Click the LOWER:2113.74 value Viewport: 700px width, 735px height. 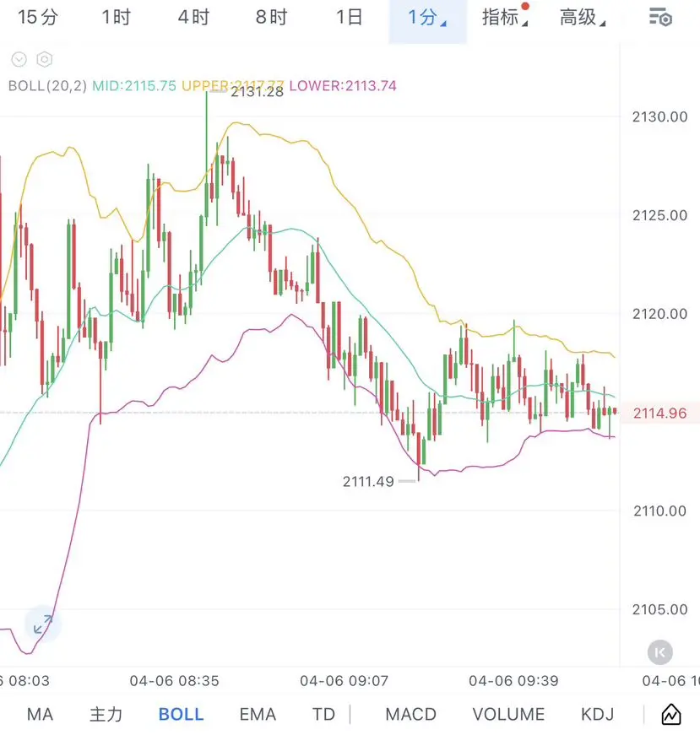(x=343, y=86)
